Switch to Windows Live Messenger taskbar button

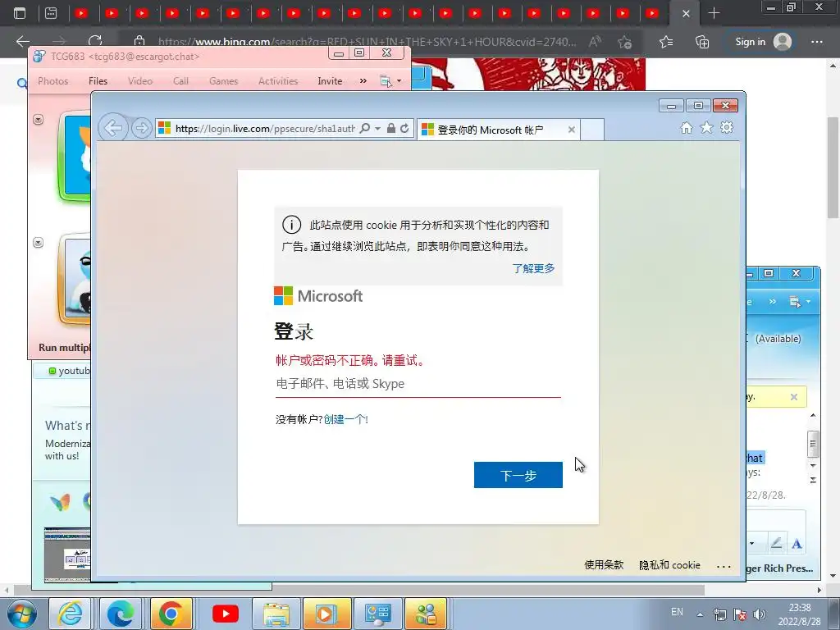coord(427,614)
